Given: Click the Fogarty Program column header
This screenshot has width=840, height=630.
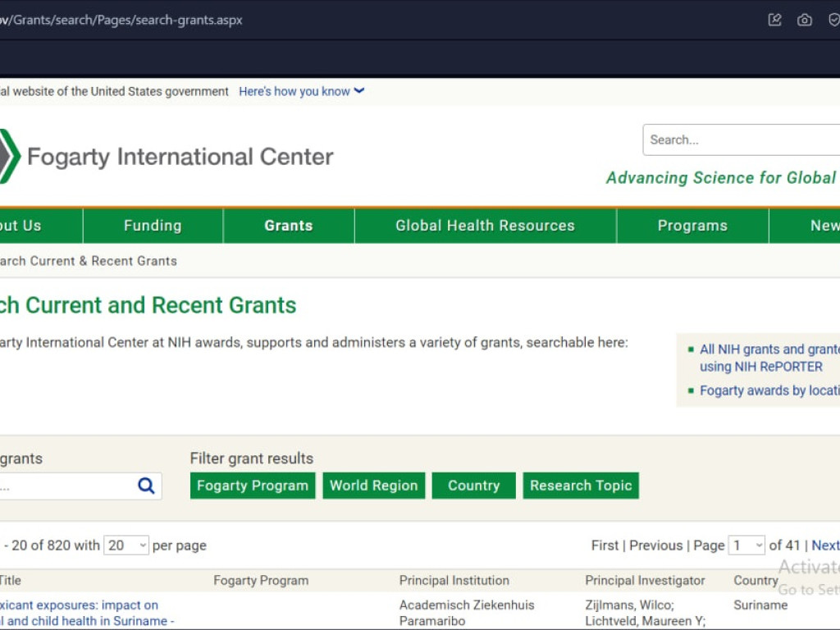Looking at the screenshot, I should [261, 580].
